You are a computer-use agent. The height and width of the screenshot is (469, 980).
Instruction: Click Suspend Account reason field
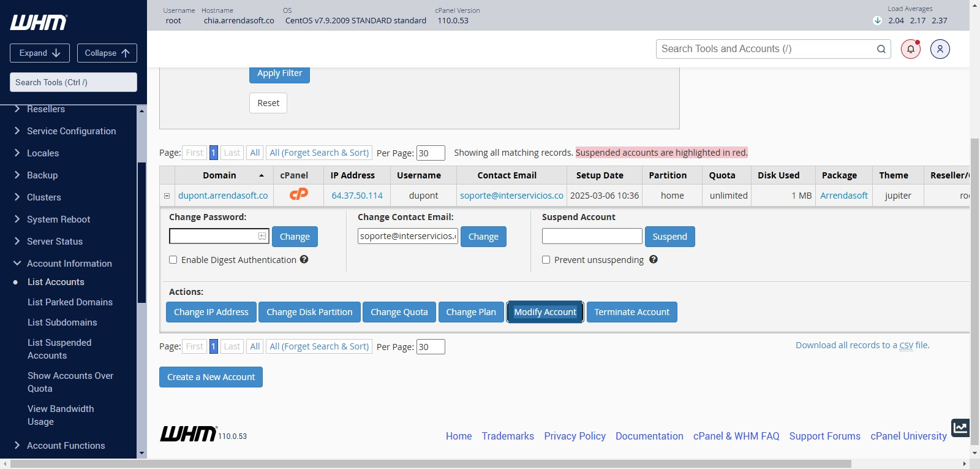[592, 236]
